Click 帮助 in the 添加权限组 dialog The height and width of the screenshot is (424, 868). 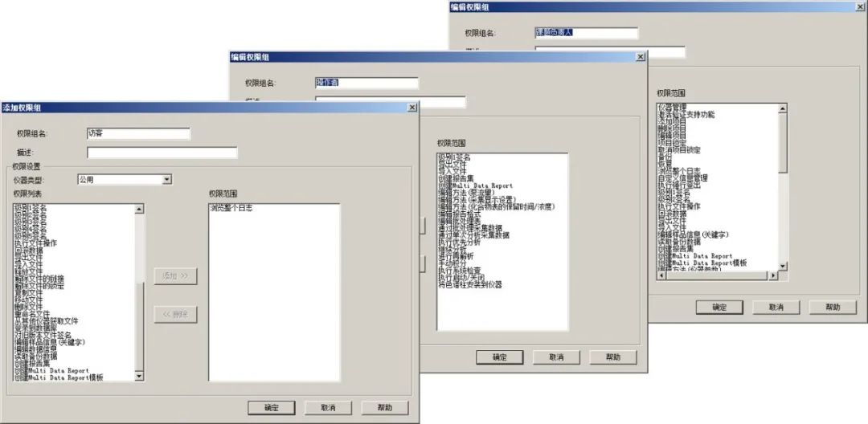click(385, 407)
